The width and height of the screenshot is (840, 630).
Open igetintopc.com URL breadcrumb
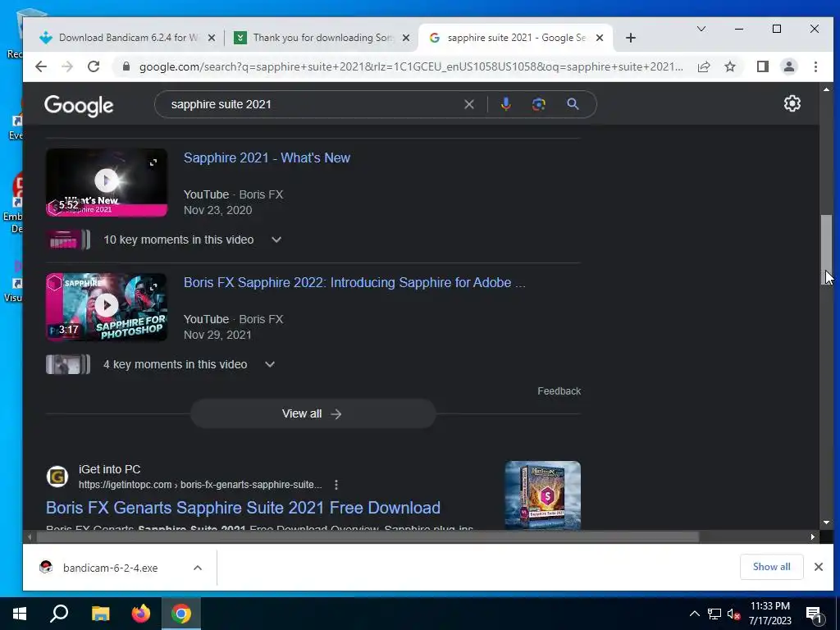coord(200,485)
